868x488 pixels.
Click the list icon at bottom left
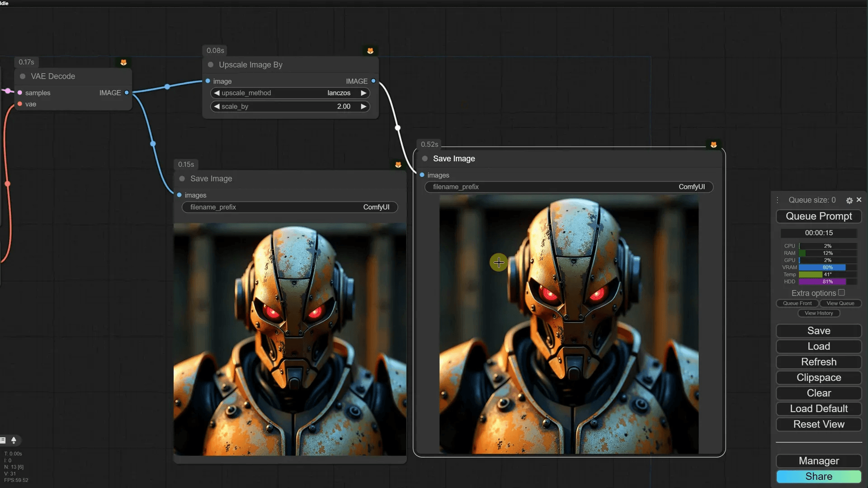click(3, 440)
